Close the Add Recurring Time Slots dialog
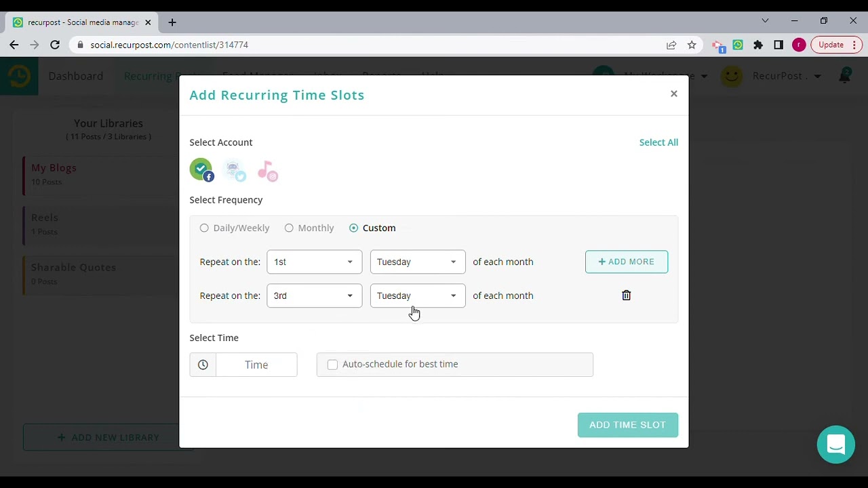Viewport: 868px width, 488px height. [673, 94]
